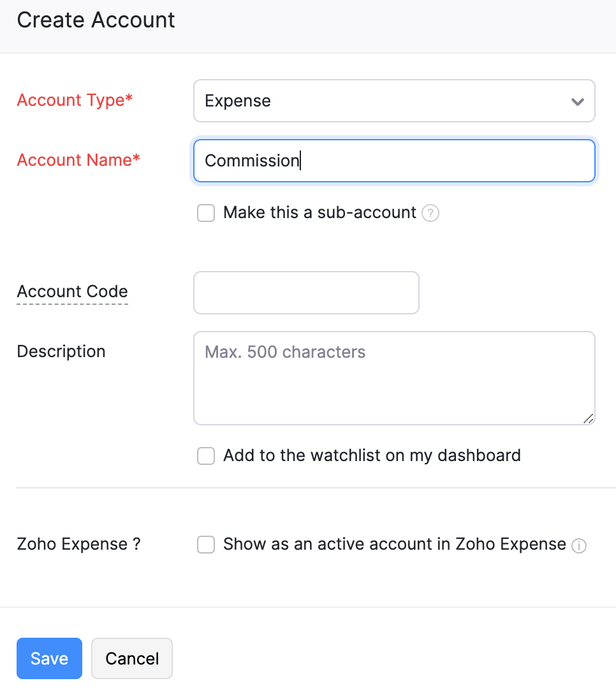Click the Zoho Expense section label
Screen dimensions: 616x690
point(78,544)
